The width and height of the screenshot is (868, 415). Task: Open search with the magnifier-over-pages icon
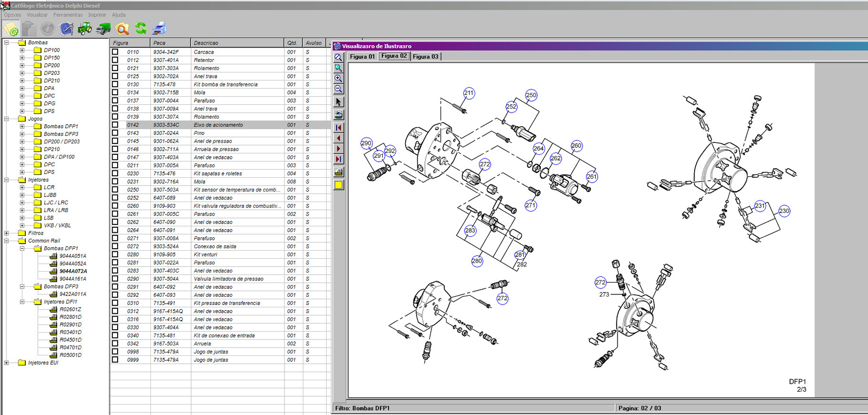pos(122,29)
